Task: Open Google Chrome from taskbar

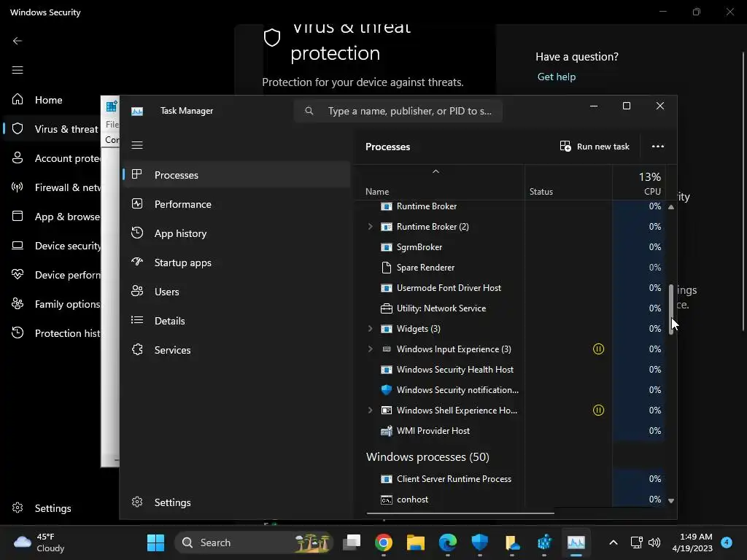Action: (384, 542)
